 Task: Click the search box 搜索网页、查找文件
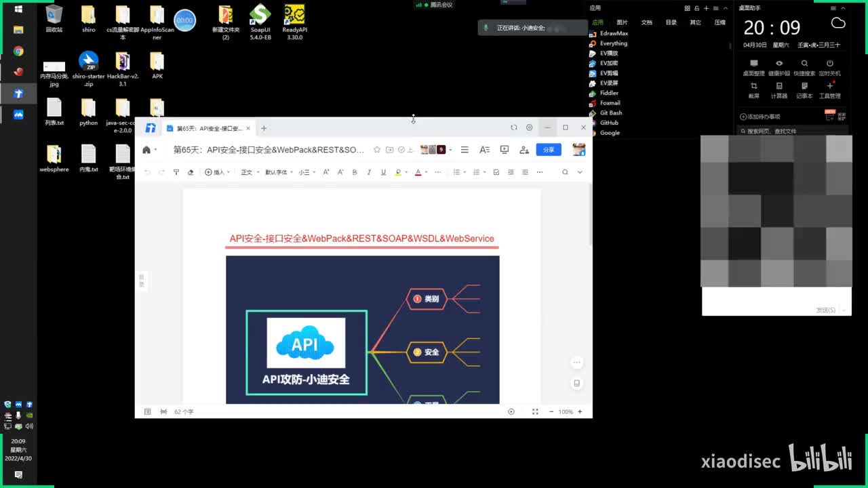pyautogui.click(x=793, y=131)
